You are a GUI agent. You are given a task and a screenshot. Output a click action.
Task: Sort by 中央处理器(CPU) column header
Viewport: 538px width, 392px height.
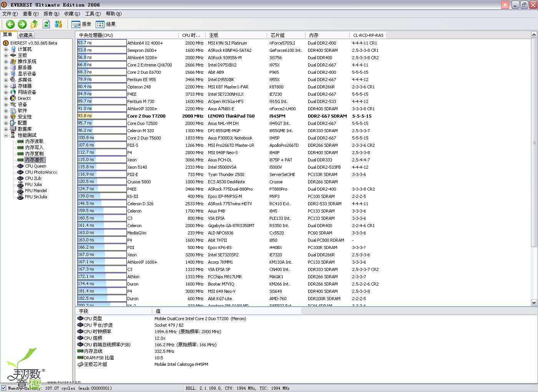coord(128,35)
